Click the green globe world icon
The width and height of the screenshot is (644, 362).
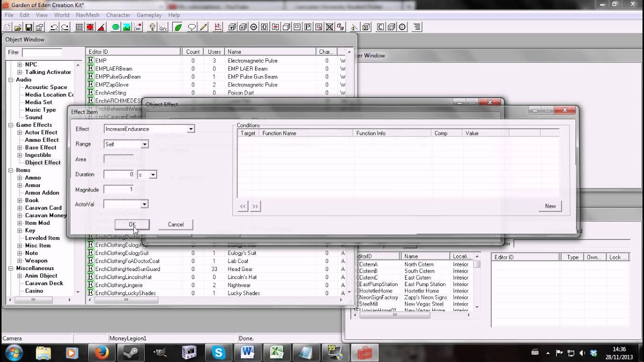tap(116, 27)
